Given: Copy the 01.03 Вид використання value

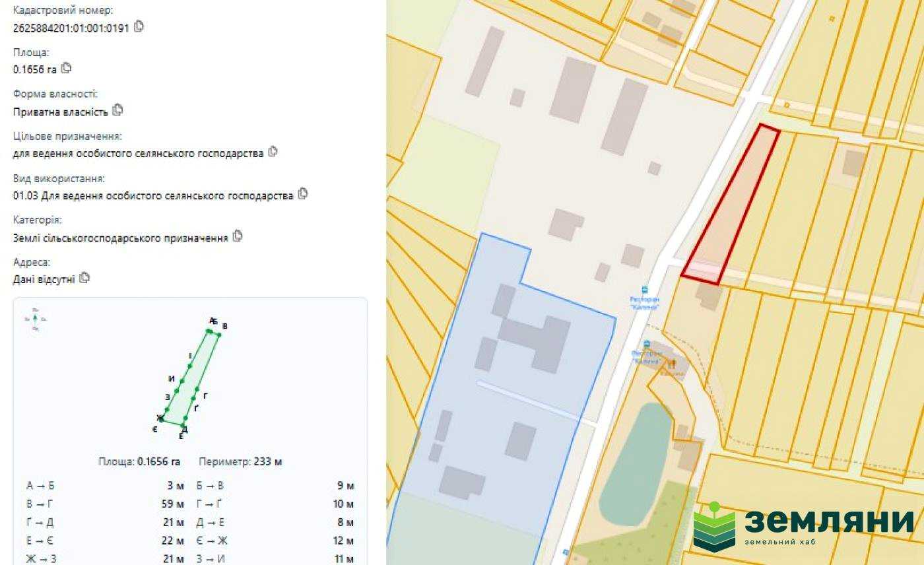Looking at the screenshot, I should click(303, 194).
